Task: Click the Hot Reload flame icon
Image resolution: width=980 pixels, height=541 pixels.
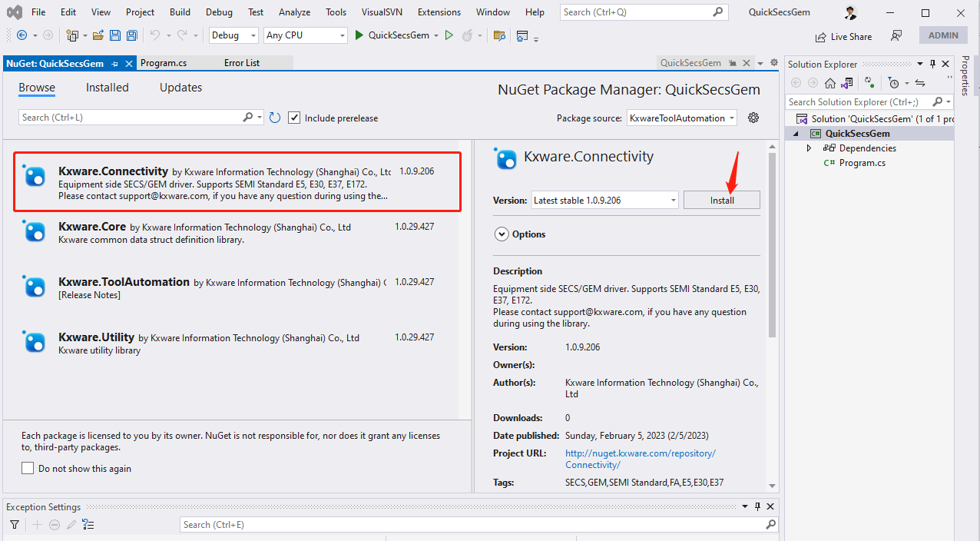Action: (x=467, y=35)
